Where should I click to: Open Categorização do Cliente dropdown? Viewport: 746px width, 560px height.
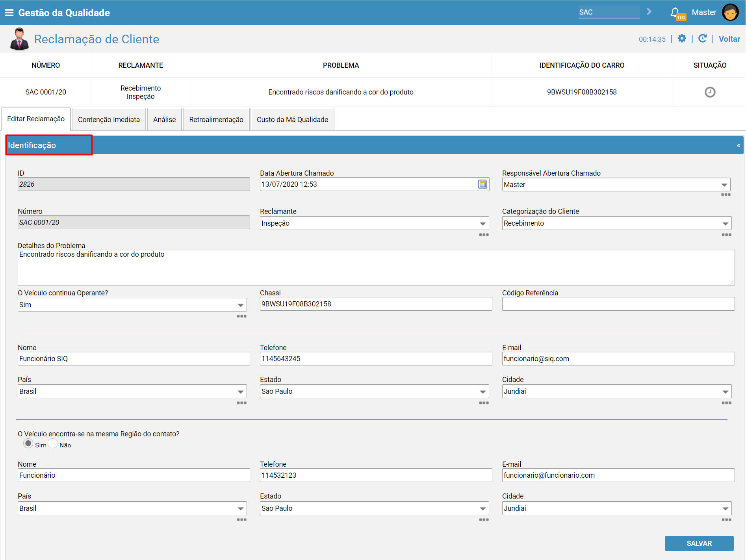pos(617,223)
